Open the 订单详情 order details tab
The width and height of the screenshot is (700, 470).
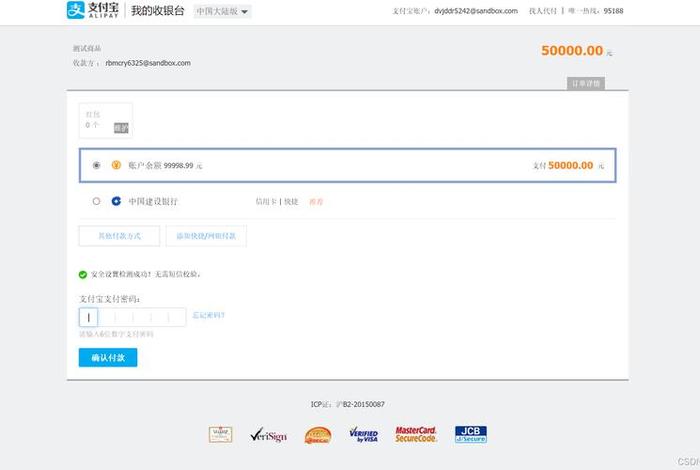pyautogui.click(x=586, y=83)
